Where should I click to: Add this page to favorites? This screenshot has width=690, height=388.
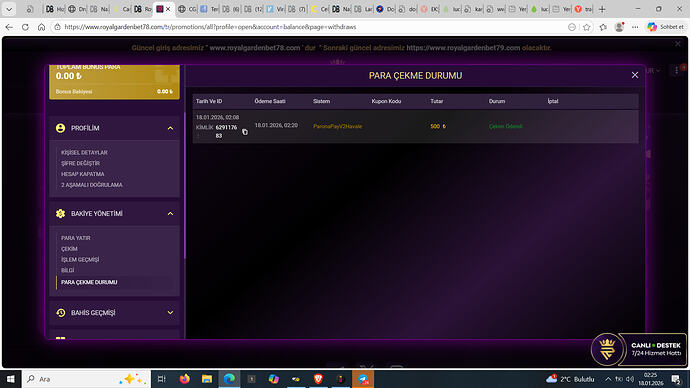(x=587, y=27)
